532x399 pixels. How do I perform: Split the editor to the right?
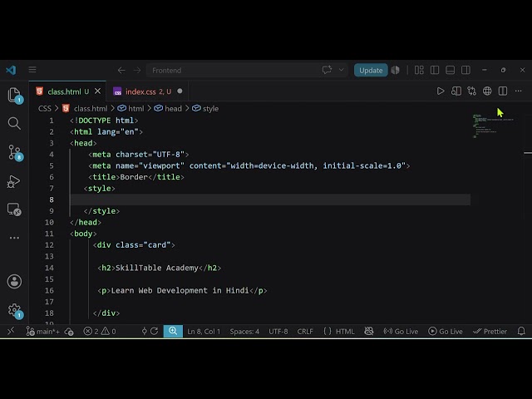point(503,91)
